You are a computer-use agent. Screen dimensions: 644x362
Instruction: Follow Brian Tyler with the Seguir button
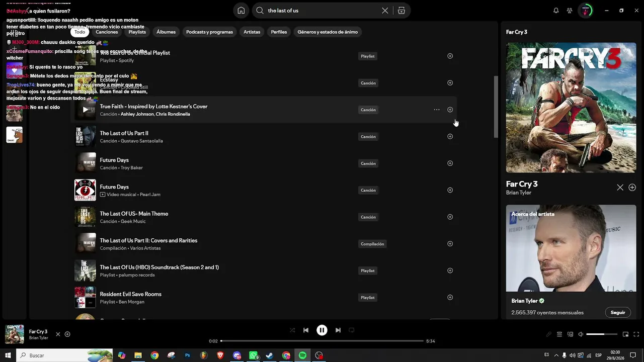[x=618, y=312]
